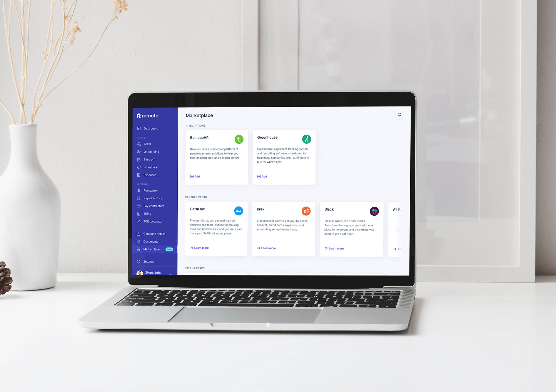Scroll down to Talent Perks section
This screenshot has width=556, height=392.
coord(195,268)
